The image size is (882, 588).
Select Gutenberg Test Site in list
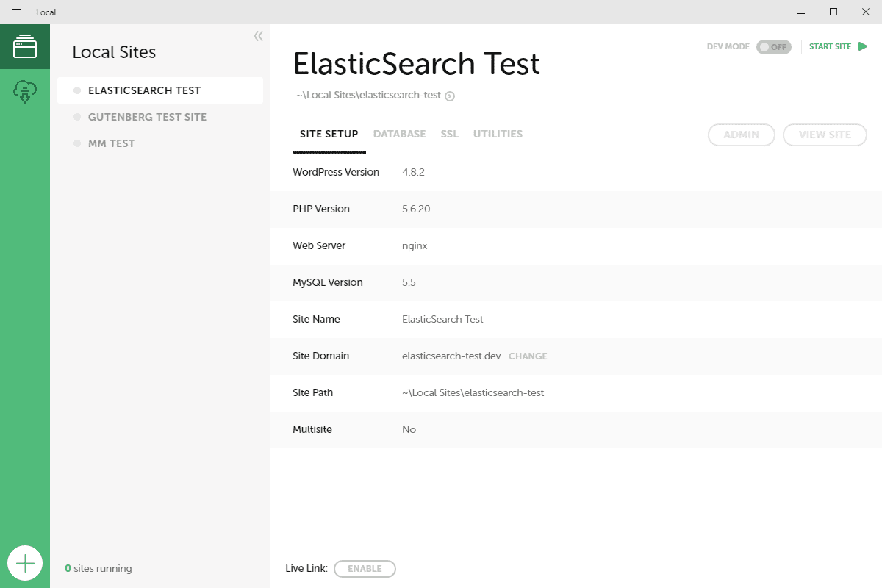pyautogui.click(x=147, y=117)
